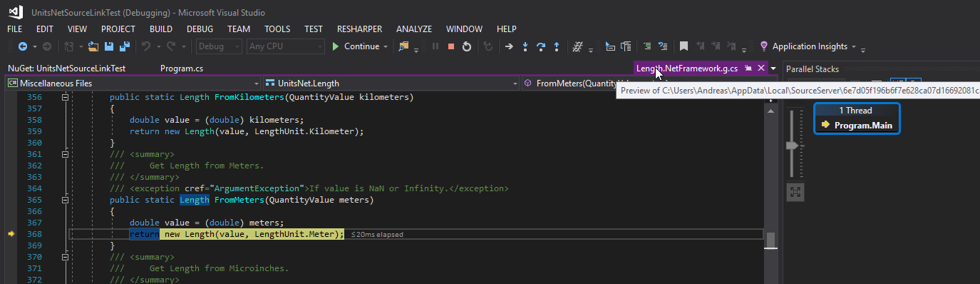The image size is (980, 284).
Task: Switch to NuGet: UnitsNetSourceLinkTest tab
Action: [67, 69]
